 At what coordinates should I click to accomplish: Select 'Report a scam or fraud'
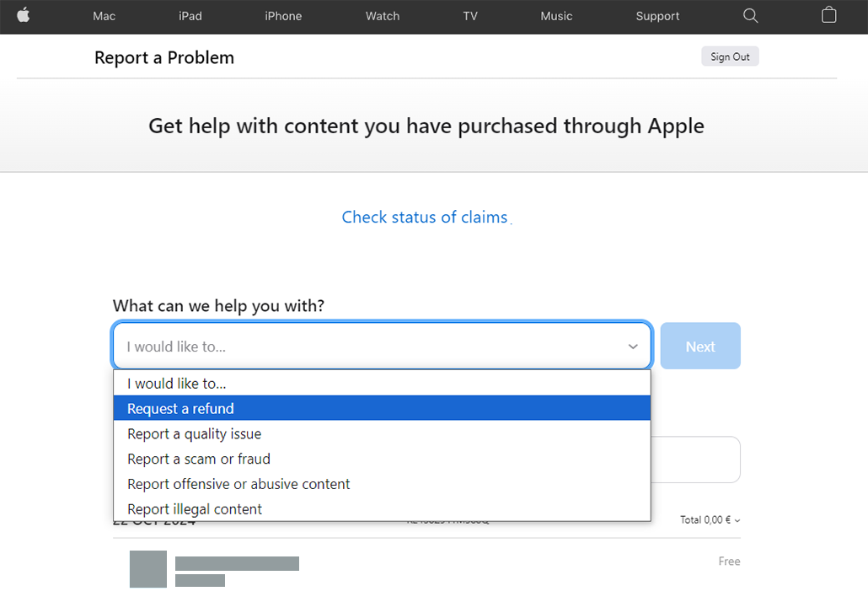click(x=382, y=460)
